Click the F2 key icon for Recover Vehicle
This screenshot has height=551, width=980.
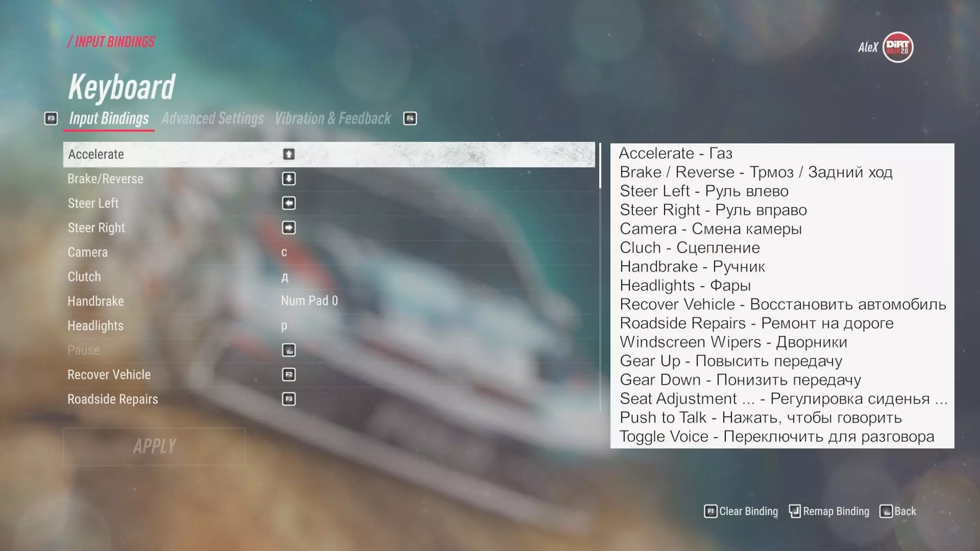(x=289, y=374)
